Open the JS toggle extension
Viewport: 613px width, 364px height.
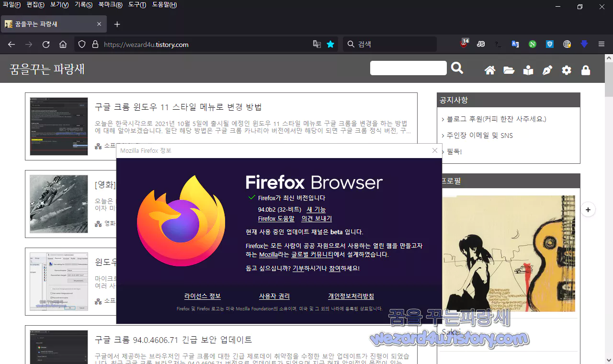coord(481,45)
